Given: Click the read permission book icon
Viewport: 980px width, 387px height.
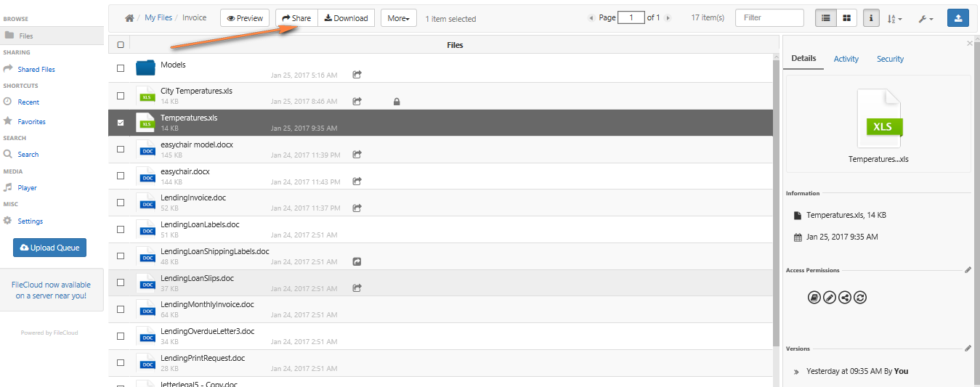Looking at the screenshot, I should click(x=814, y=297).
